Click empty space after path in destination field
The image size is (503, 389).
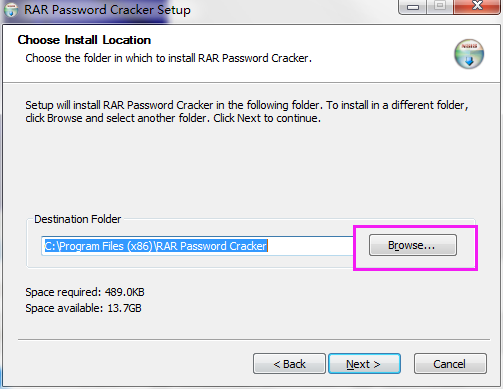pyautogui.click(x=310, y=246)
